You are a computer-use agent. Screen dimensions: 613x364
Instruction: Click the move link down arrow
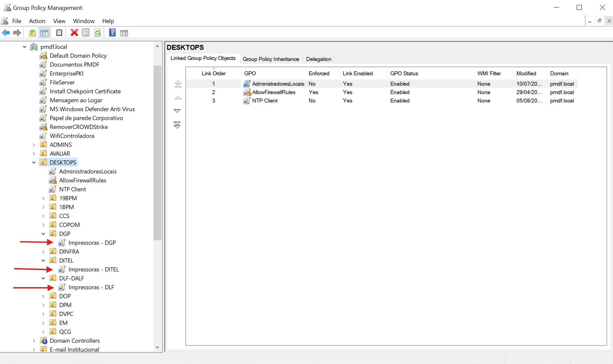pyautogui.click(x=177, y=111)
